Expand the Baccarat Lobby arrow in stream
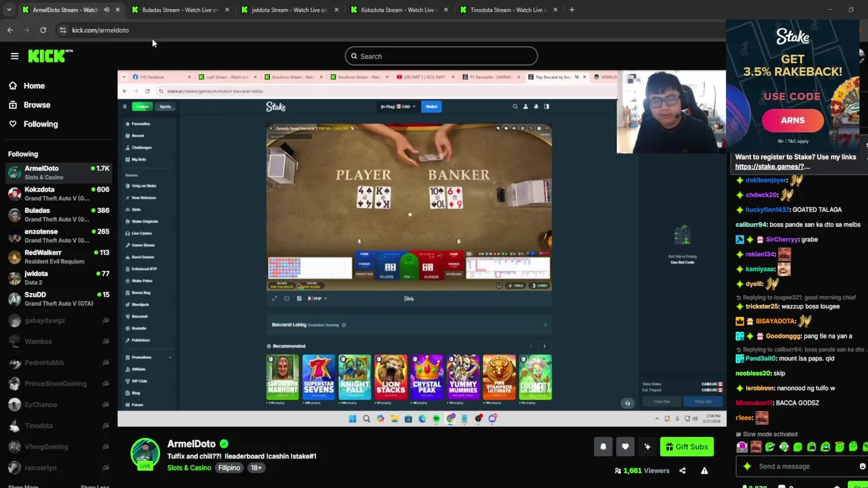The image size is (868, 488). tap(545, 325)
